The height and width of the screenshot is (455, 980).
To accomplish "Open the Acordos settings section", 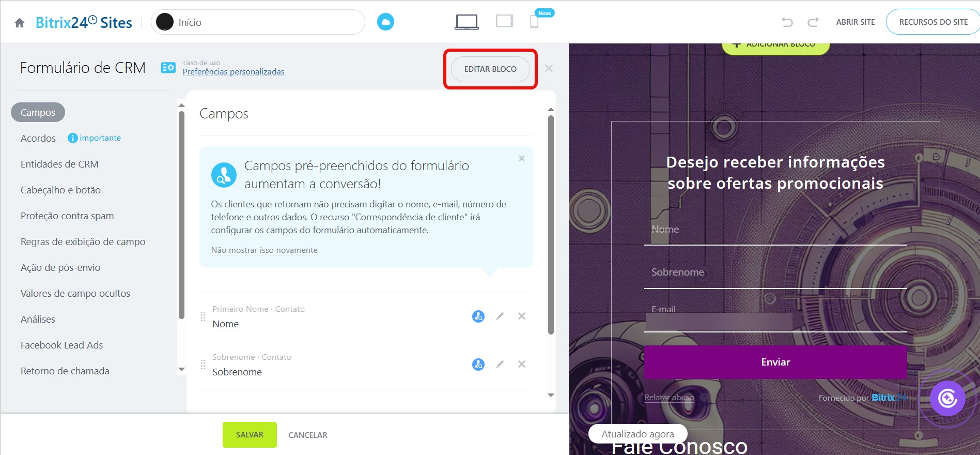I will pyautogui.click(x=38, y=138).
